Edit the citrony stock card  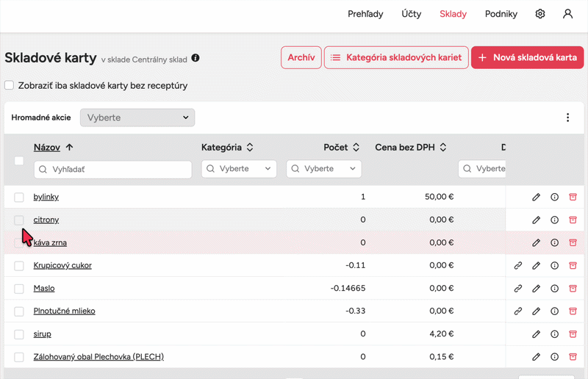537,220
